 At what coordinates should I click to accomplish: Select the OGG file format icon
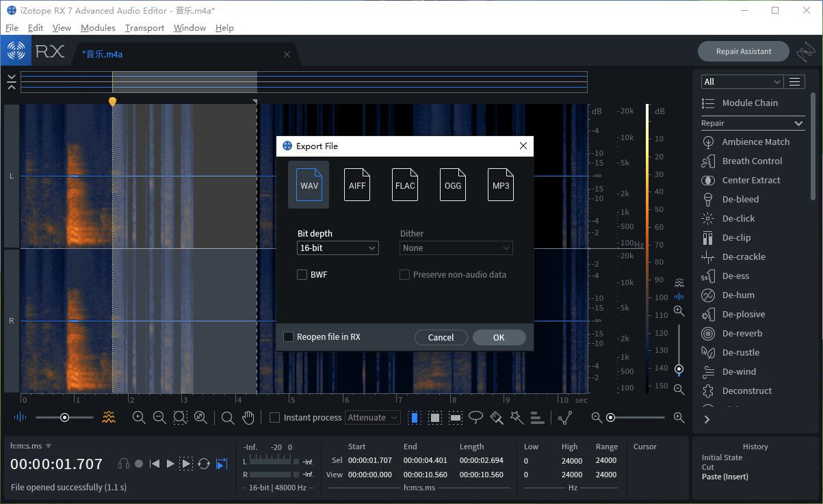tap(453, 185)
